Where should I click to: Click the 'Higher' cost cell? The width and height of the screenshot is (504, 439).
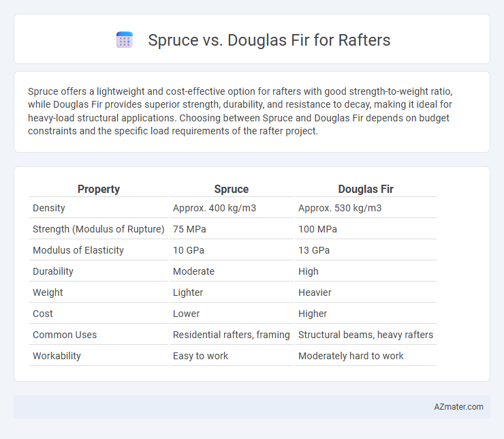(x=313, y=314)
